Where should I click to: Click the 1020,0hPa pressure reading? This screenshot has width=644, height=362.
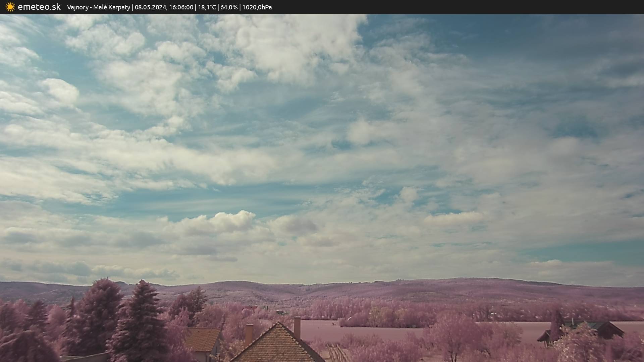pos(257,7)
